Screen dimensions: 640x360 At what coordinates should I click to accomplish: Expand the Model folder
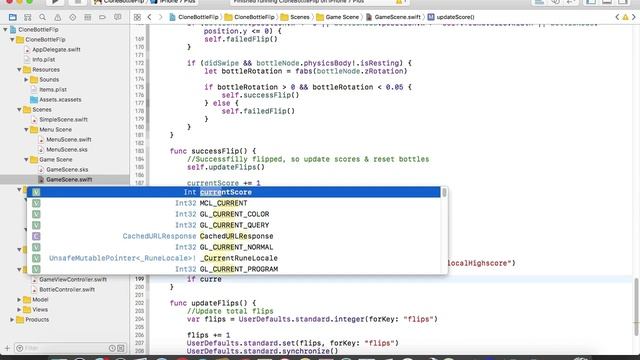coord(19,300)
